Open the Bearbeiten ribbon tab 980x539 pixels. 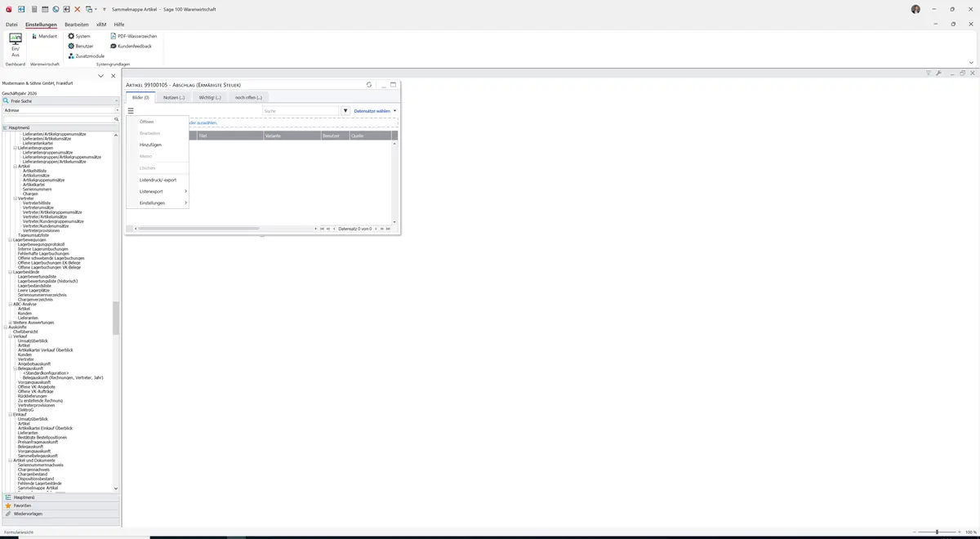pyautogui.click(x=77, y=24)
